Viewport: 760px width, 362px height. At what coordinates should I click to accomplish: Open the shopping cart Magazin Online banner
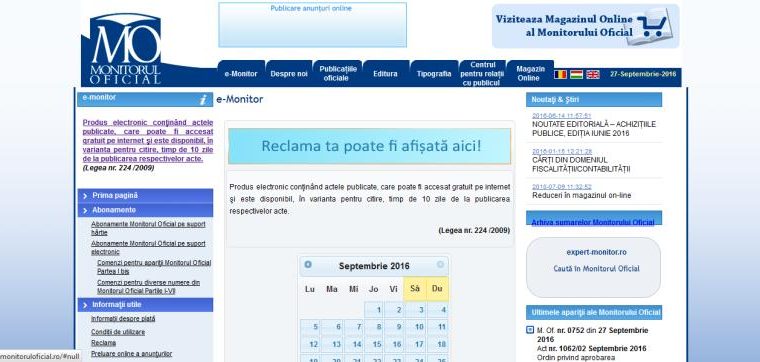[x=586, y=26]
